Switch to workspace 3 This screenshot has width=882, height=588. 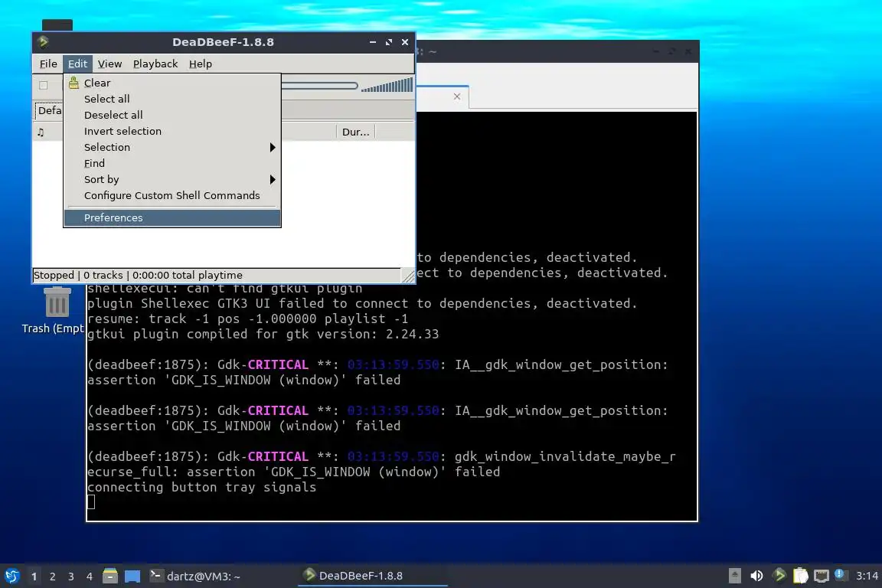coord(71,577)
